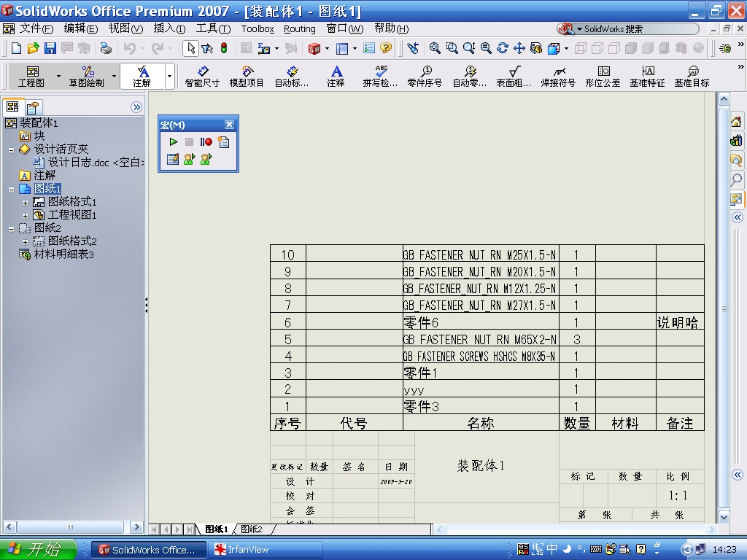Open the Home icon in the task pane
This screenshot has width=747, height=560.
coord(736,122)
